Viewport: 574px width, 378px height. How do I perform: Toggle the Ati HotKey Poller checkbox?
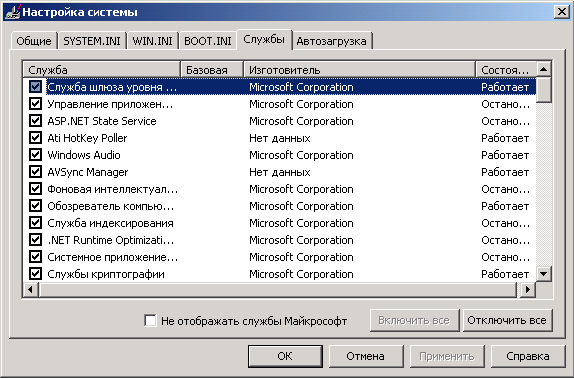[x=36, y=138]
